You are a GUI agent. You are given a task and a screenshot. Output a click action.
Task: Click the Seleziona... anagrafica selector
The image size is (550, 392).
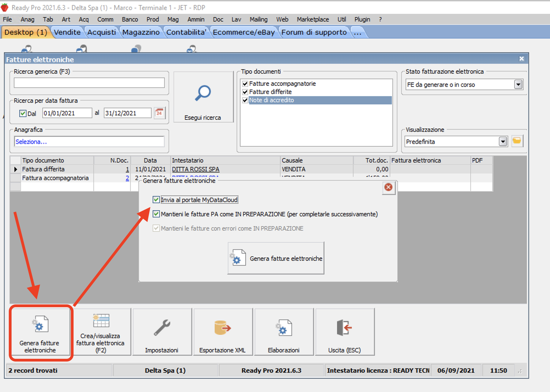click(x=89, y=142)
